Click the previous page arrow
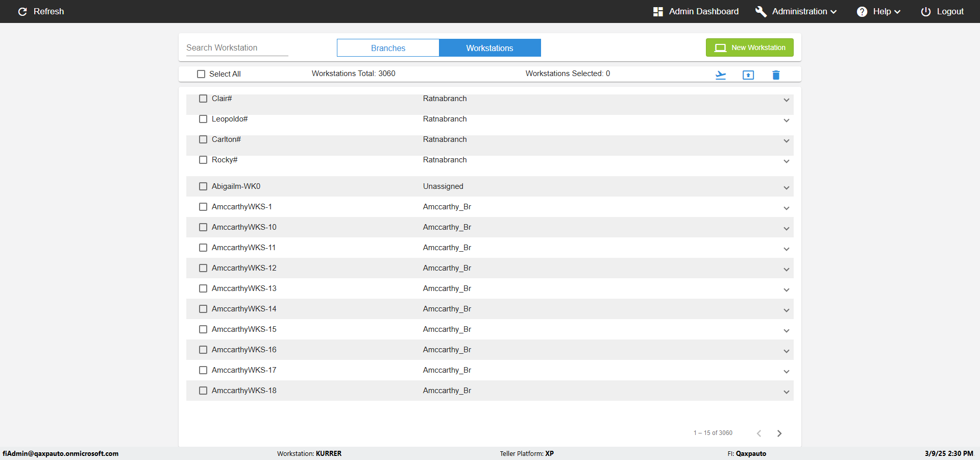The image size is (980, 460). 759,433
